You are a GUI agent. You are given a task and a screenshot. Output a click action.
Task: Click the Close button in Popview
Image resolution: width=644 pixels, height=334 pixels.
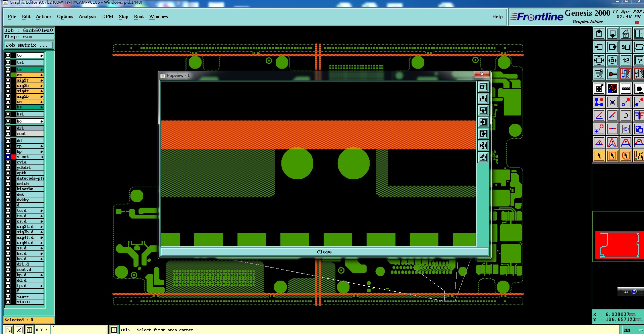coord(324,252)
